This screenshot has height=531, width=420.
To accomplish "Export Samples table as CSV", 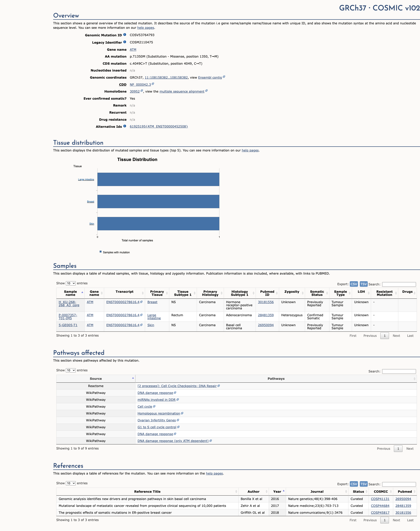I will pos(354,284).
